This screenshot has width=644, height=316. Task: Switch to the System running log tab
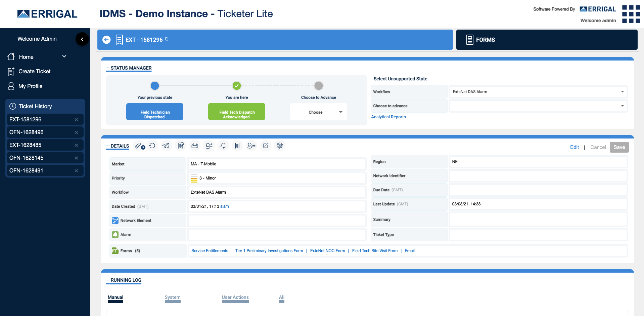[173, 298]
